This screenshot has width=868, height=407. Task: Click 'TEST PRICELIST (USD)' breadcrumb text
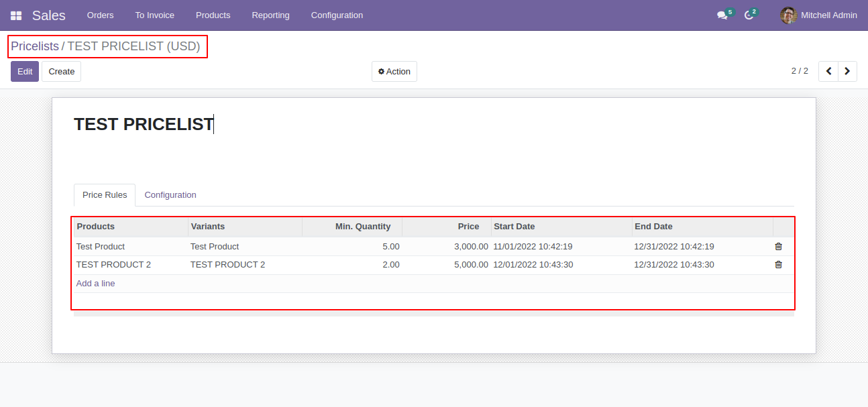click(x=133, y=46)
